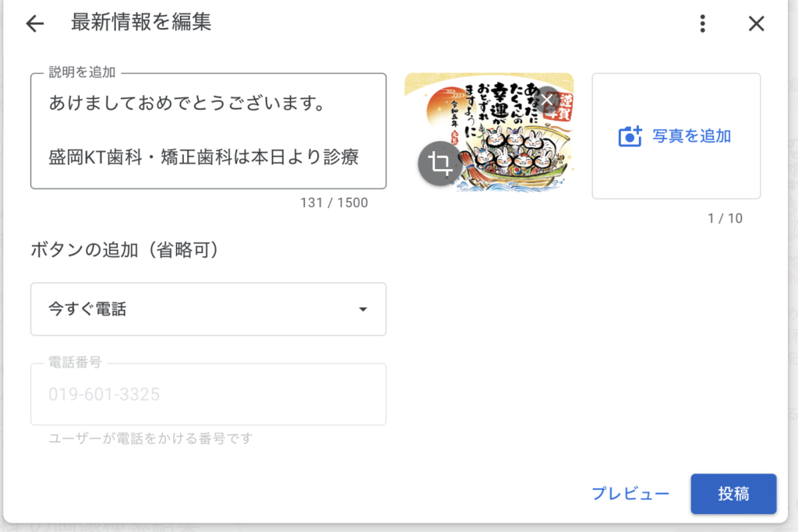This screenshot has width=798, height=532.
Task: Click the 写真を追加 label text
Action: coord(692,136)
